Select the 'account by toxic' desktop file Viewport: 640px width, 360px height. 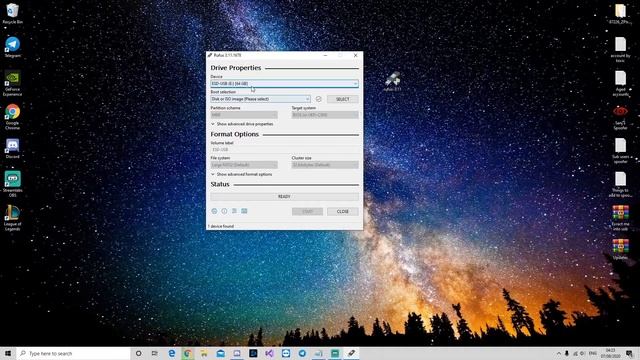620,49
